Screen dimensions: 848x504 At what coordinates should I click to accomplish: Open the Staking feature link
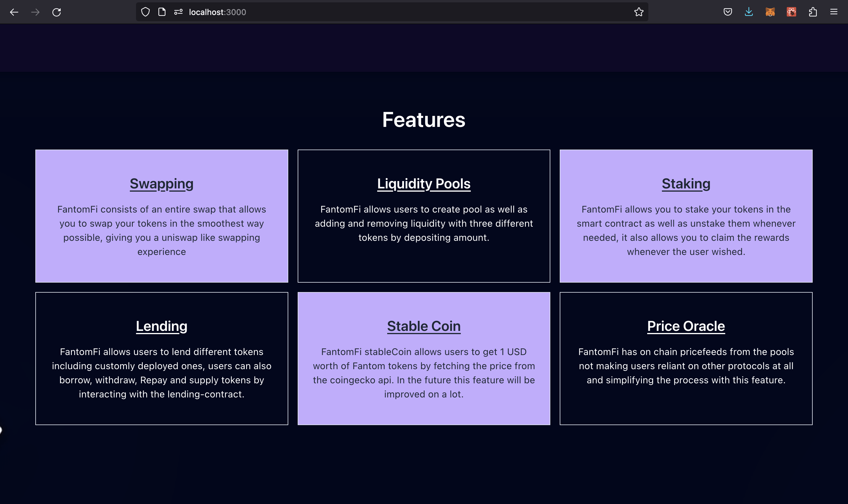[x=686, y=184]
